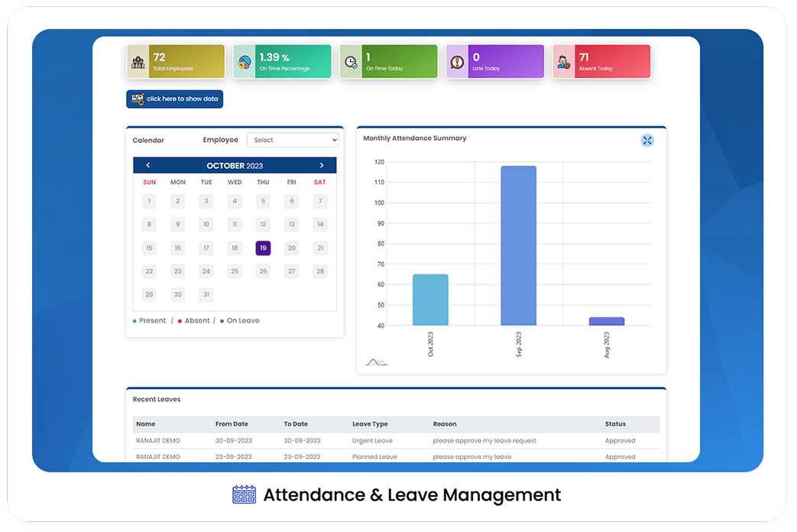Click the Total Employees group icon
The height and width of the screenshot is (532, 797).
coord(138,63)
